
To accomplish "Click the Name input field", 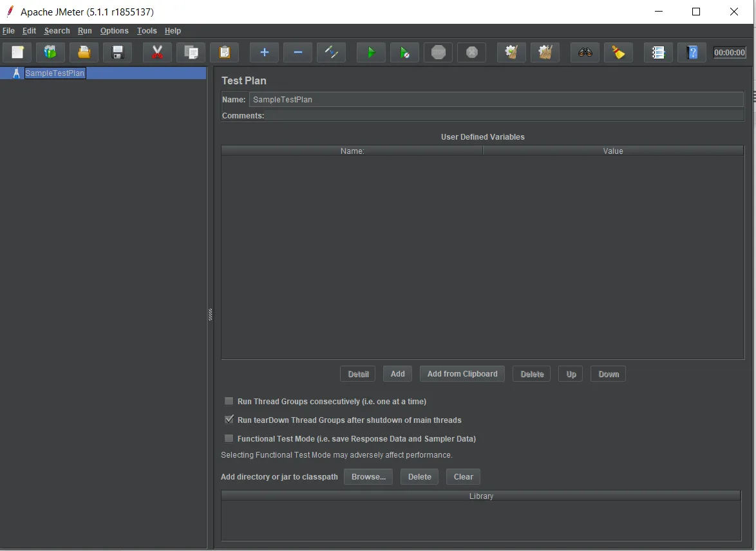I will tap(496, 100).
